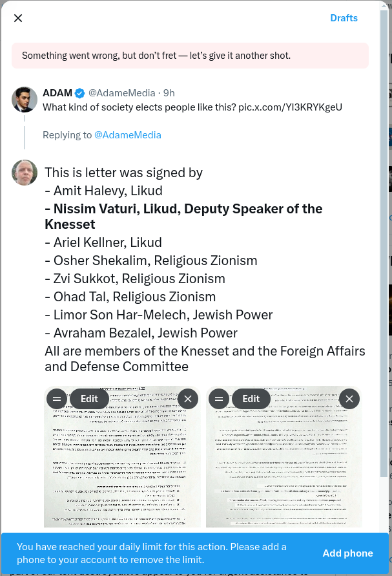Remove the first attached image
This screenshot has height=576, width=392.
[188, 399]
